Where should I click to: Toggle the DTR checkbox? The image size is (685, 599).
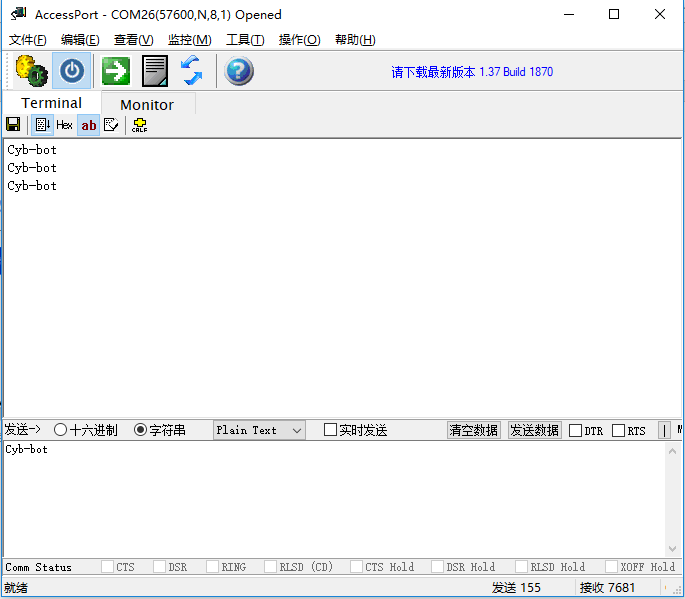(575, 431)
